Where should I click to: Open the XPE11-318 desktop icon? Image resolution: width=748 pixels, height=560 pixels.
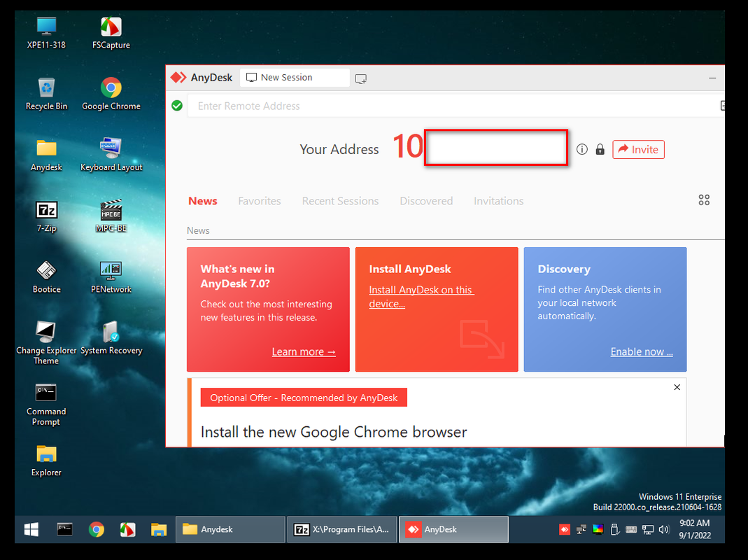click(x=46, y=32)
